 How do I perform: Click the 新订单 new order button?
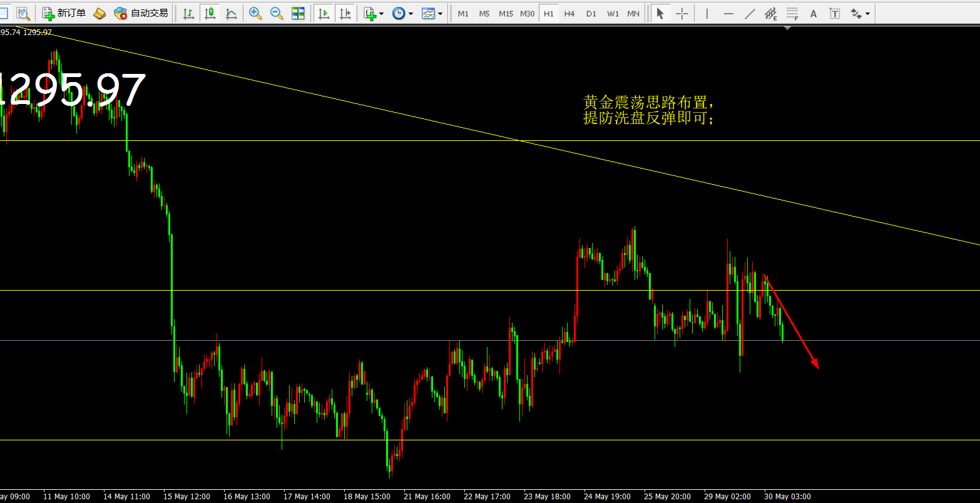pos(64,13)
